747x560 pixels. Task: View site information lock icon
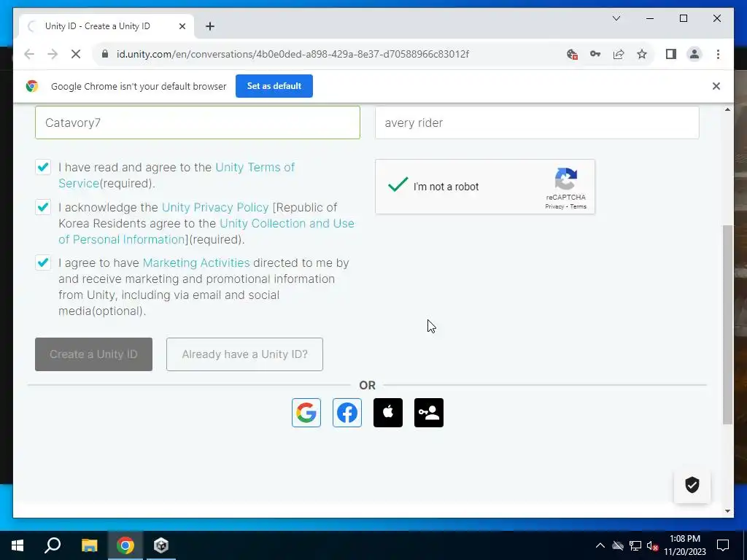click(105, 54)
